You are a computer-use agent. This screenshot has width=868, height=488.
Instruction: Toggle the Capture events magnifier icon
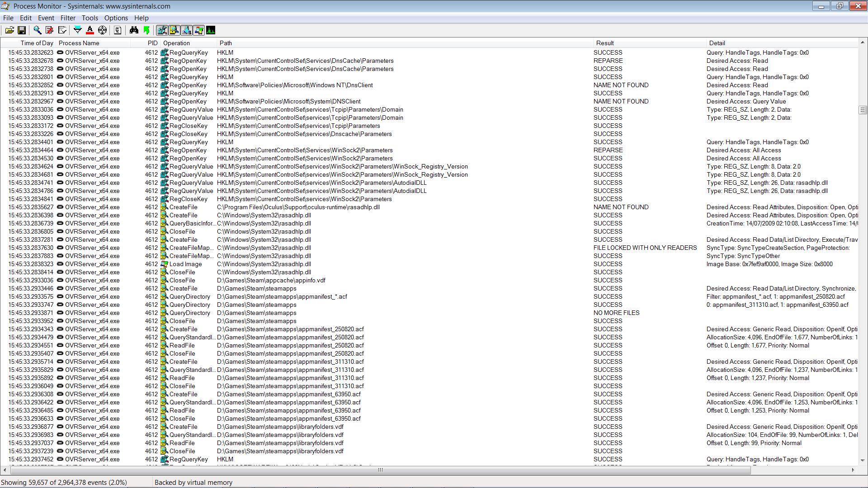[x=38, y=30]
